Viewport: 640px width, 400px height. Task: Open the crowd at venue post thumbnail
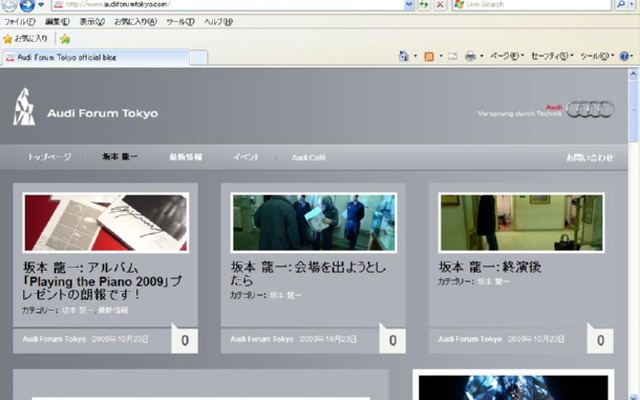coord(313,222)
